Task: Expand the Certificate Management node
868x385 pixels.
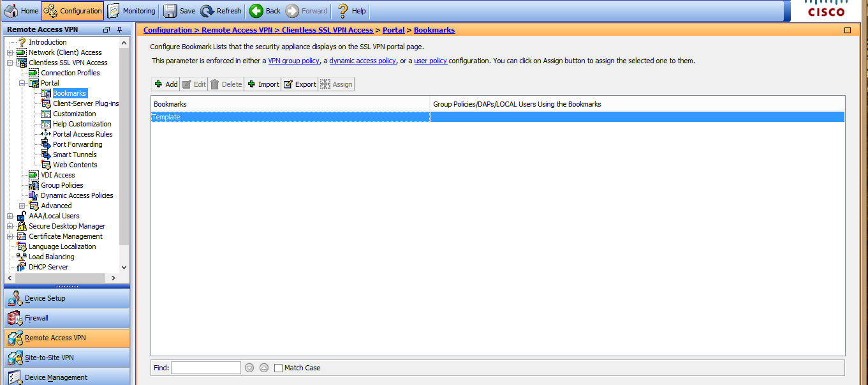Action: pos(10,236)
